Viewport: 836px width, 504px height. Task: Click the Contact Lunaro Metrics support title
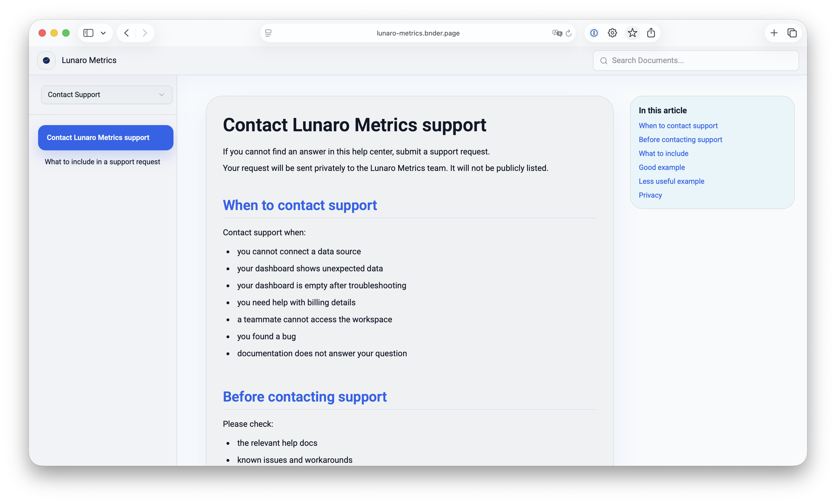click(354, 125)
